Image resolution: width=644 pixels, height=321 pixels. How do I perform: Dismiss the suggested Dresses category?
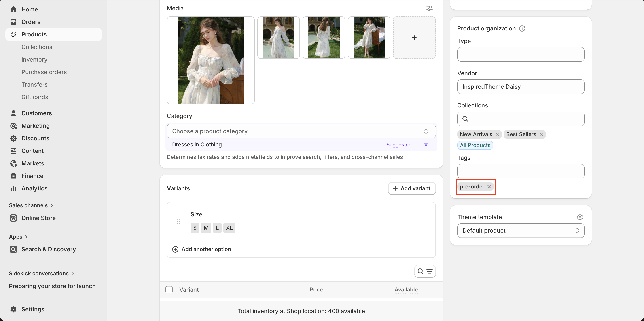(x=426, y=145)
